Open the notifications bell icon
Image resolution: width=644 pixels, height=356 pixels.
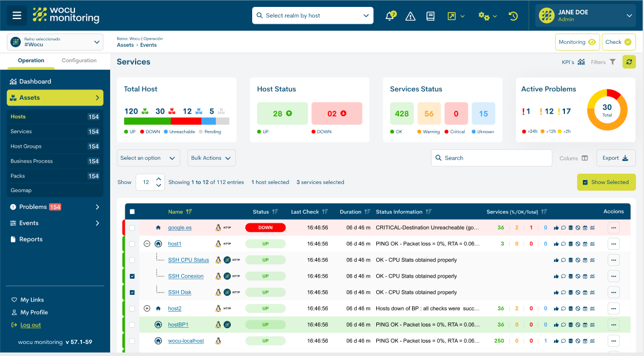pos(390,16)
